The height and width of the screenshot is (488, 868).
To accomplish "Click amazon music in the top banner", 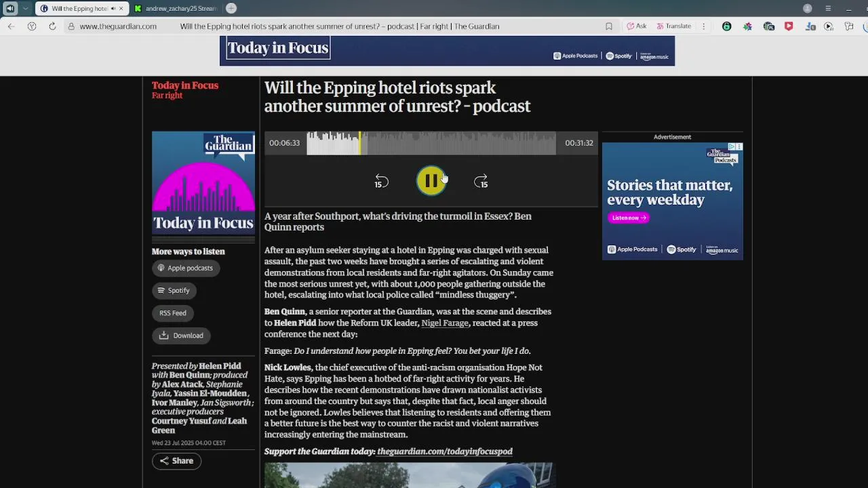I will click(654, 56).
